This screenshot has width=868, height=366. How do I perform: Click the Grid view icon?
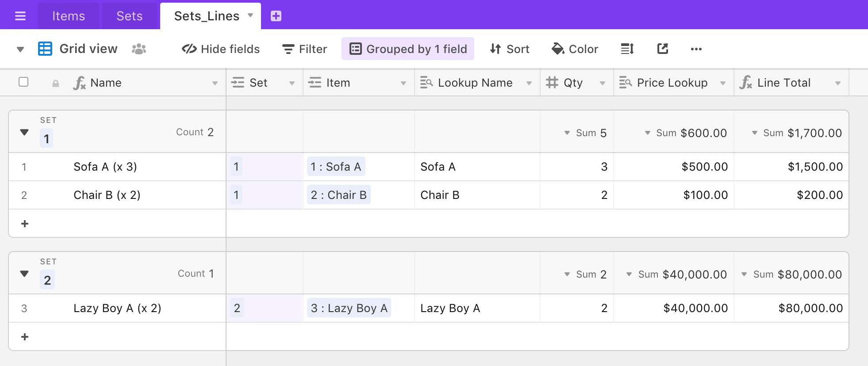tap(45, 49)
